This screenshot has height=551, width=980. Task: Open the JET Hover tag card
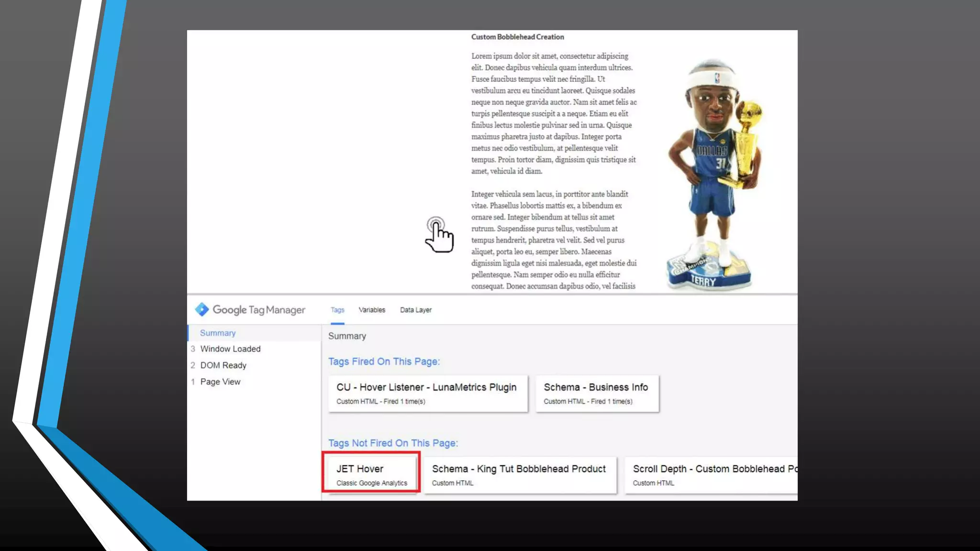coord(371,474)
